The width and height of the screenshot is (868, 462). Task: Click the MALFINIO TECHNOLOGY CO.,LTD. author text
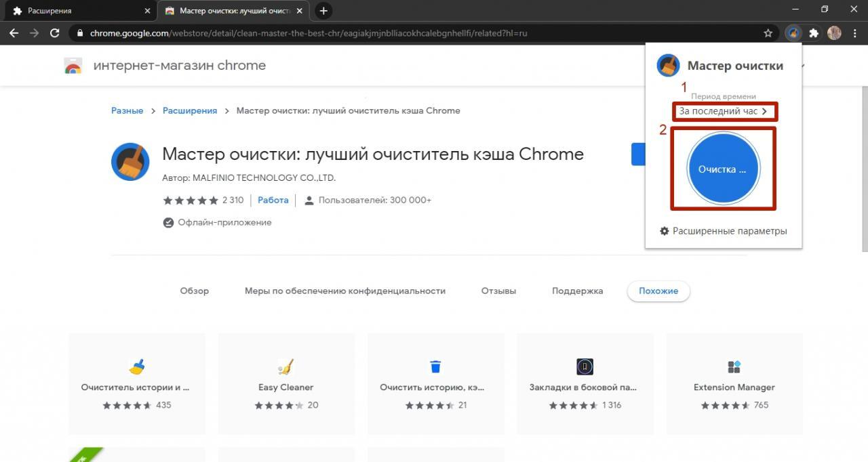coord(264,177)
